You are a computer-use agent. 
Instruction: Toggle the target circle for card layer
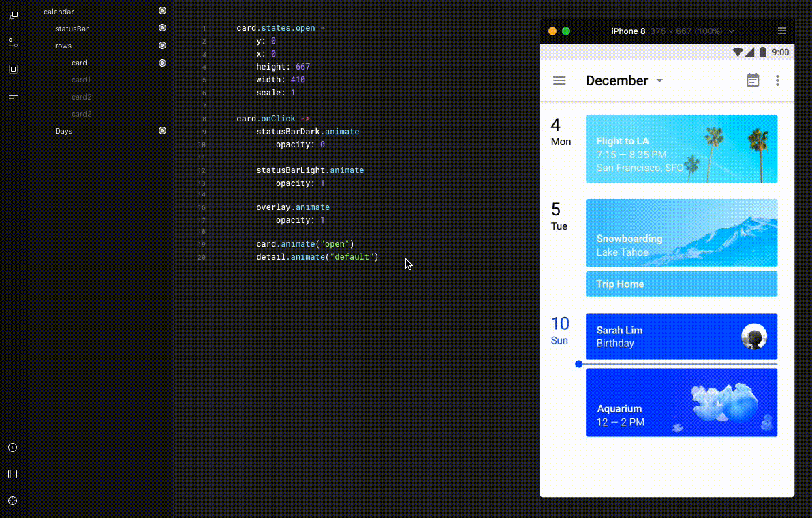pos(162,63)
